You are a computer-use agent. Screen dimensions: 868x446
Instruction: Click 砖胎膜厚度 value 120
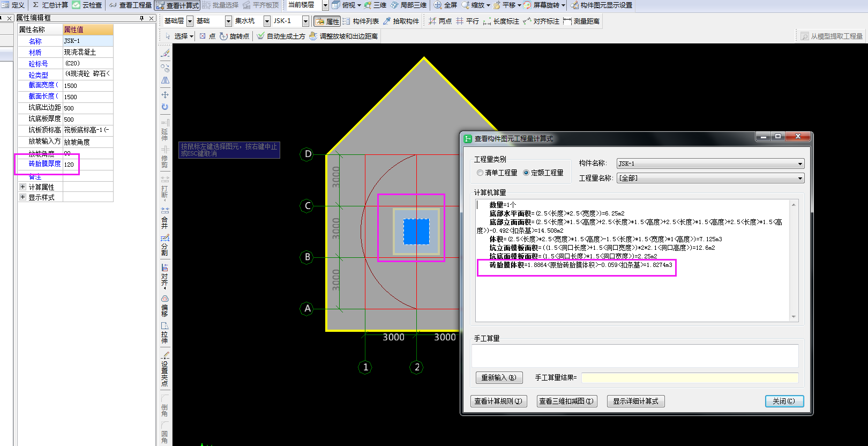[88, 165]
